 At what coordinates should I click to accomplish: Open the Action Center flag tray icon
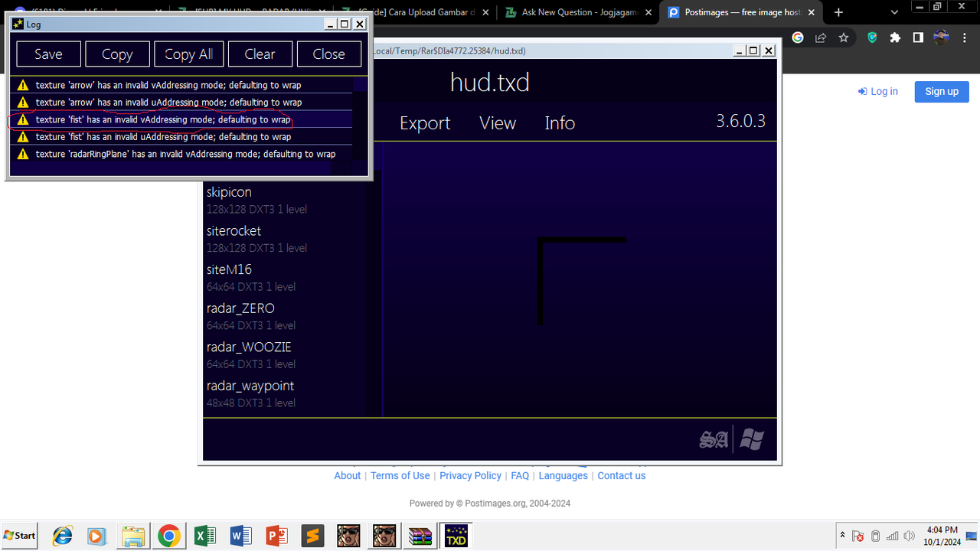pos(858,536)
